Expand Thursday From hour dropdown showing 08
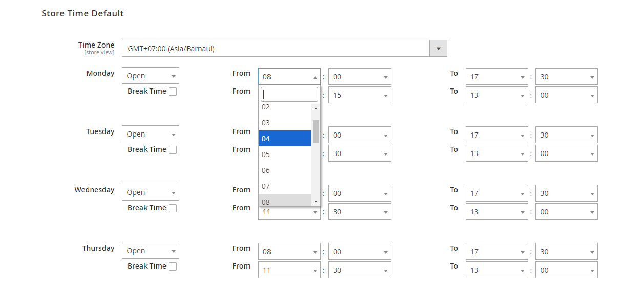The height and width of the screenshot is (288, 644). pyautogui.click(x=289, y=252)
